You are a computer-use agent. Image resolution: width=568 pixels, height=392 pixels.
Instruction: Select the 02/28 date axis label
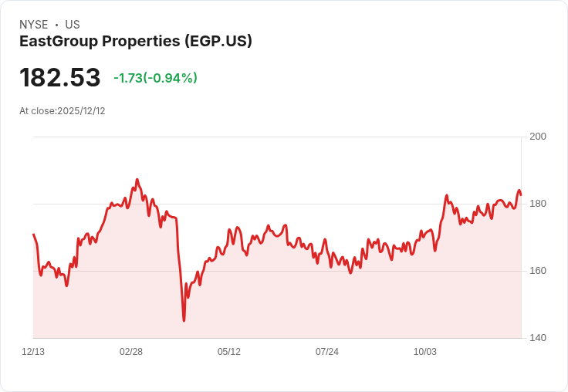(131, 352)
